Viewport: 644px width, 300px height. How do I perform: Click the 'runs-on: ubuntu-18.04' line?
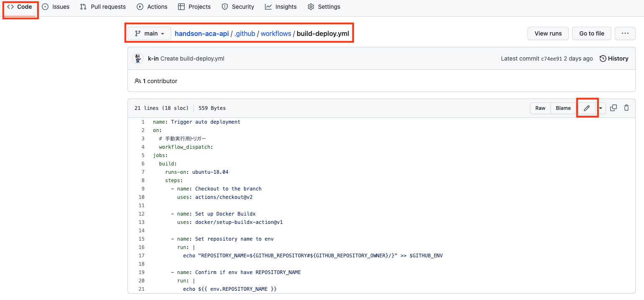(197, 172)
